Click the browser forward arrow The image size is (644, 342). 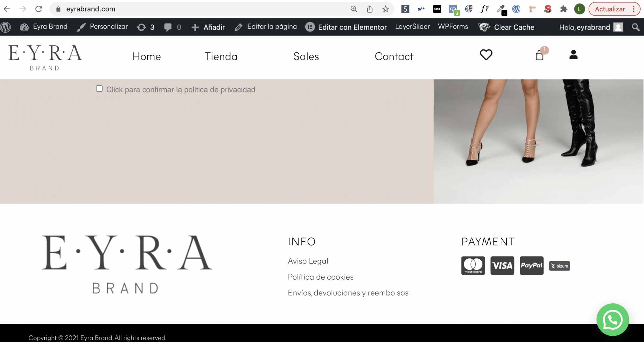(x=23, y=9)
